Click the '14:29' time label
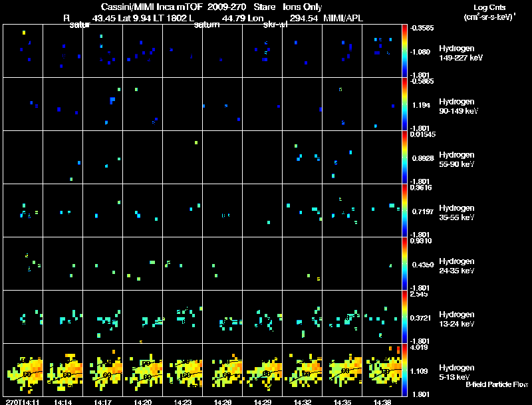The height and width of the screenshot is (405, 532). [263, 402]
